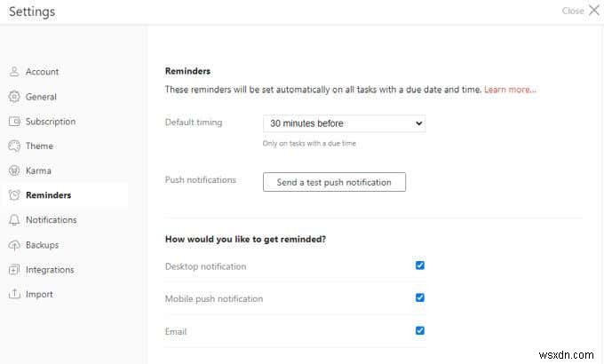Viewport: 604px width, 364px height.
Task: Click the Reminders alarm clock icon
Action: 14,195
